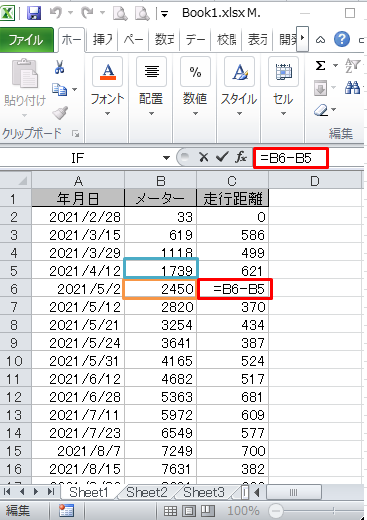
Task: Switch to Normal view icon
Action: 170,510
